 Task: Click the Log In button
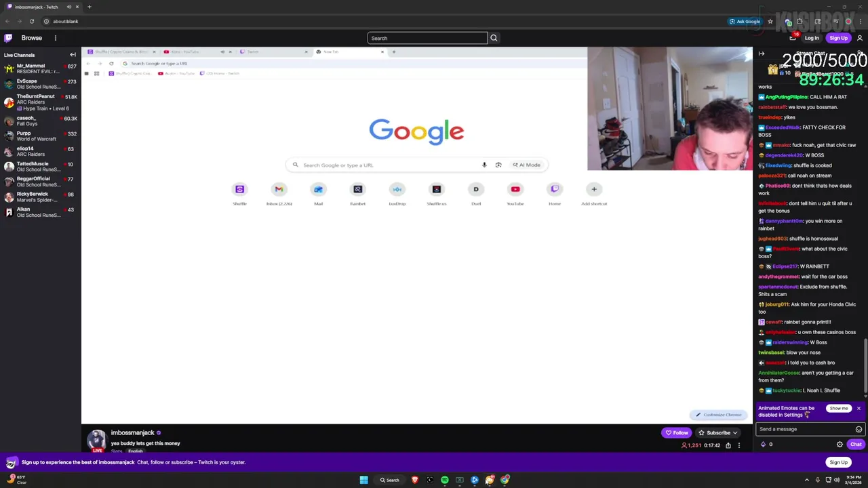812,38
